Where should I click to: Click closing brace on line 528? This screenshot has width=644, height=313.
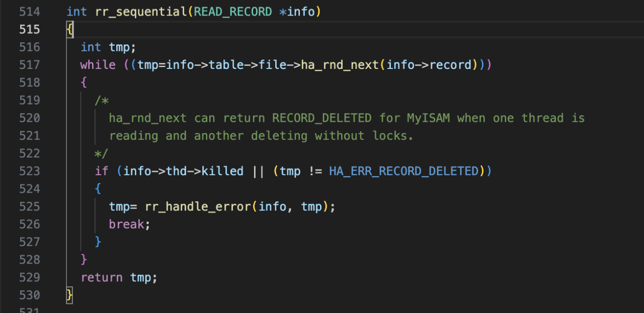(84, 260)
